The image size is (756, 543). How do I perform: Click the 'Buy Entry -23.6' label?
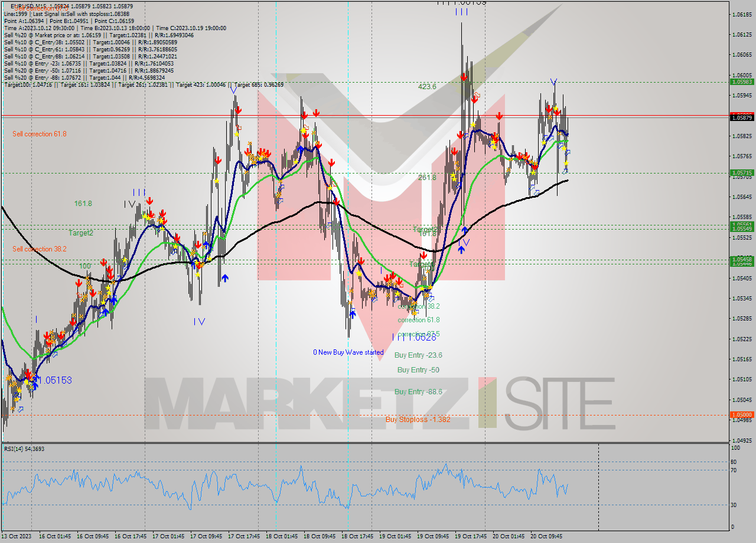(418, 355)
